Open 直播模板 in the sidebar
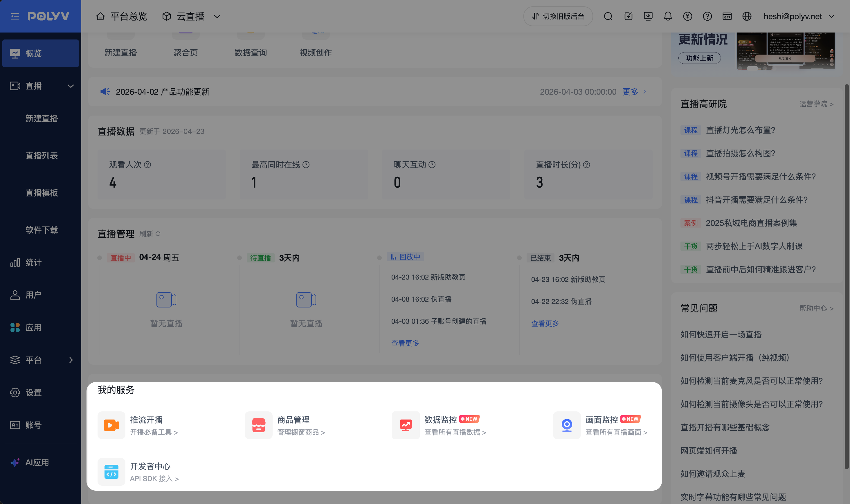850x504 pixels. click(42, 193)
